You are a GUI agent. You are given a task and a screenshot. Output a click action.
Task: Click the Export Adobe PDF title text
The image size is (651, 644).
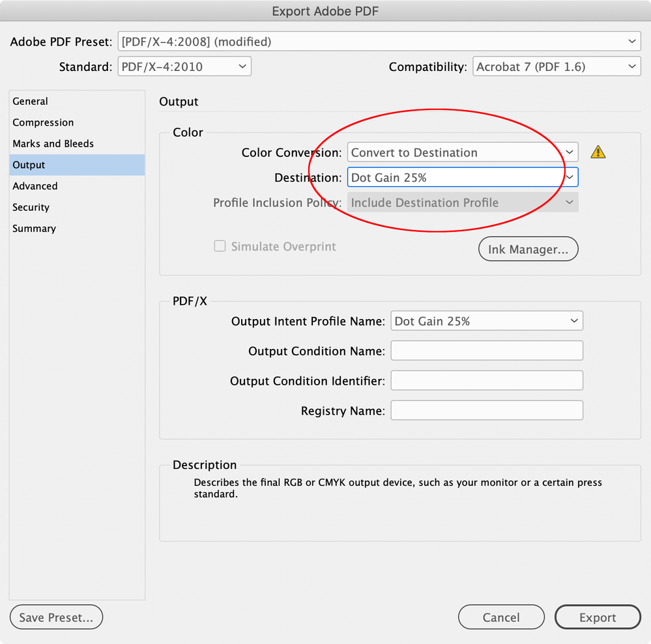click(325, 11)
